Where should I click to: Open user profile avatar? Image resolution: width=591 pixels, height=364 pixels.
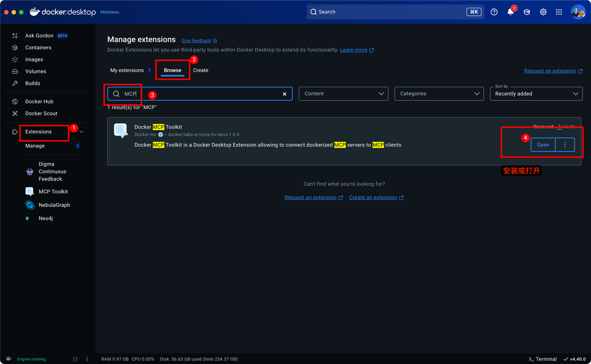[x=578, y=12]
